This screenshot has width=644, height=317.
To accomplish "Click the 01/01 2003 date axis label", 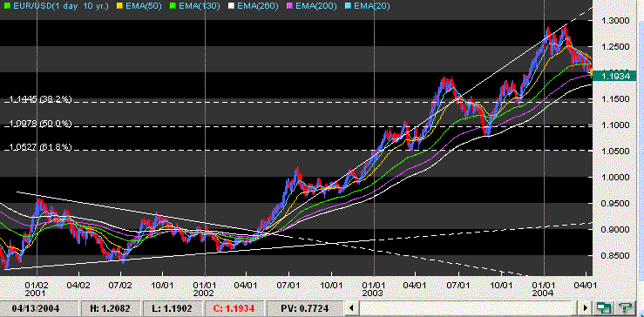I will coord(374,289).
